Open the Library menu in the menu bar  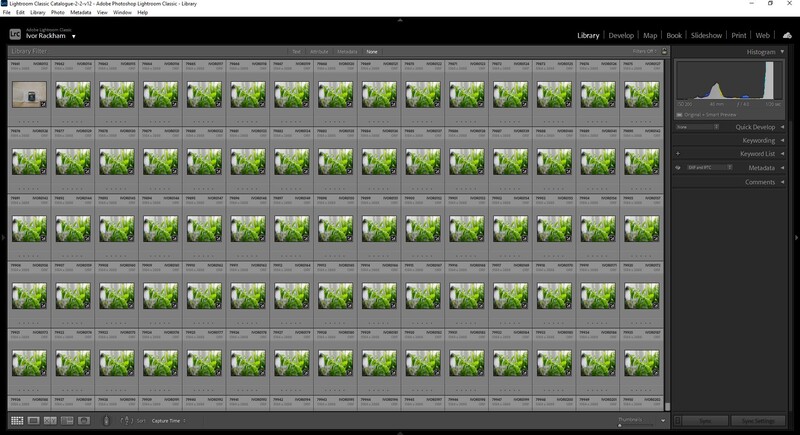coord(38,12)
